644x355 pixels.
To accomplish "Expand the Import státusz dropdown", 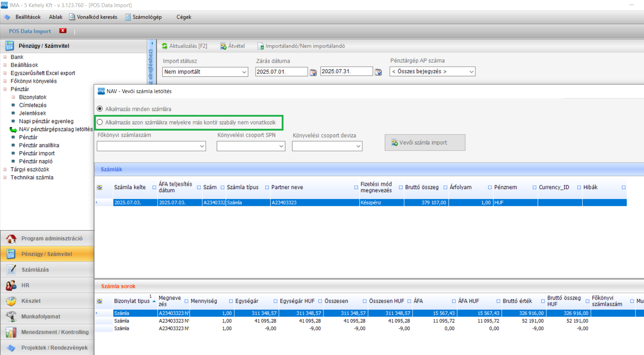I will coord(244,72).
